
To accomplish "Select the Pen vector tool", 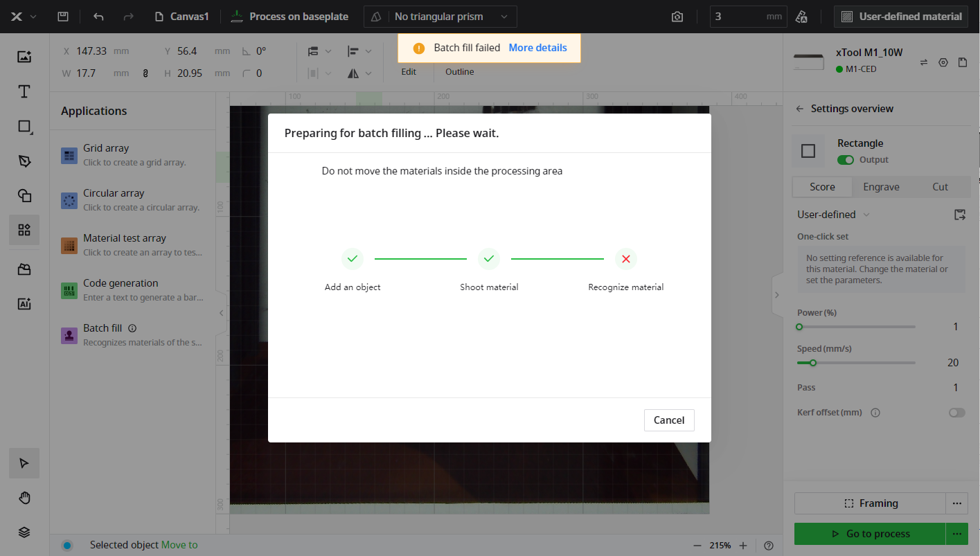I will click(x=24, y=161).
